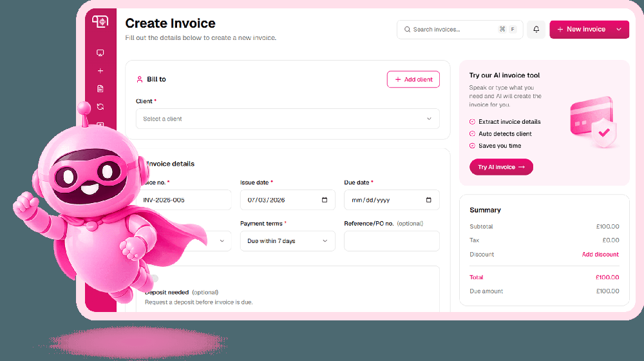The width and height of the screenshot is (644, 361).
Task: Click the 'Saves you time' text
Action: (x=500, y=146)
